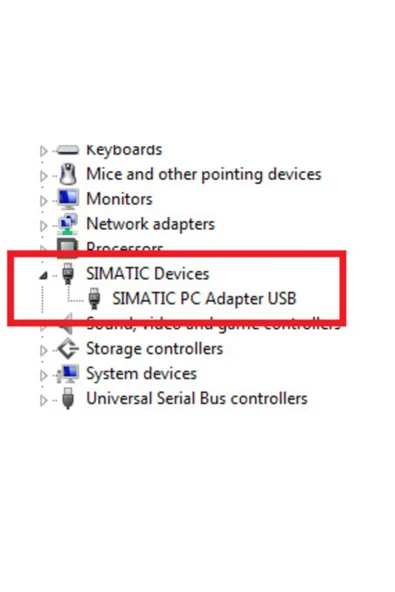
Task: Click the mouse icon beside Mice entry
Action: click(68, 174)
